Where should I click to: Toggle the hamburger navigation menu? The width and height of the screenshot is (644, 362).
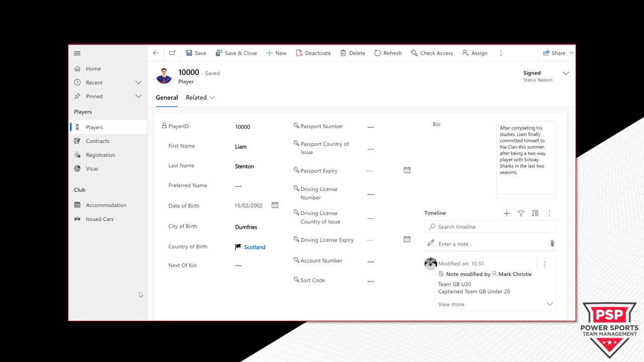click(x=77, y=53)
